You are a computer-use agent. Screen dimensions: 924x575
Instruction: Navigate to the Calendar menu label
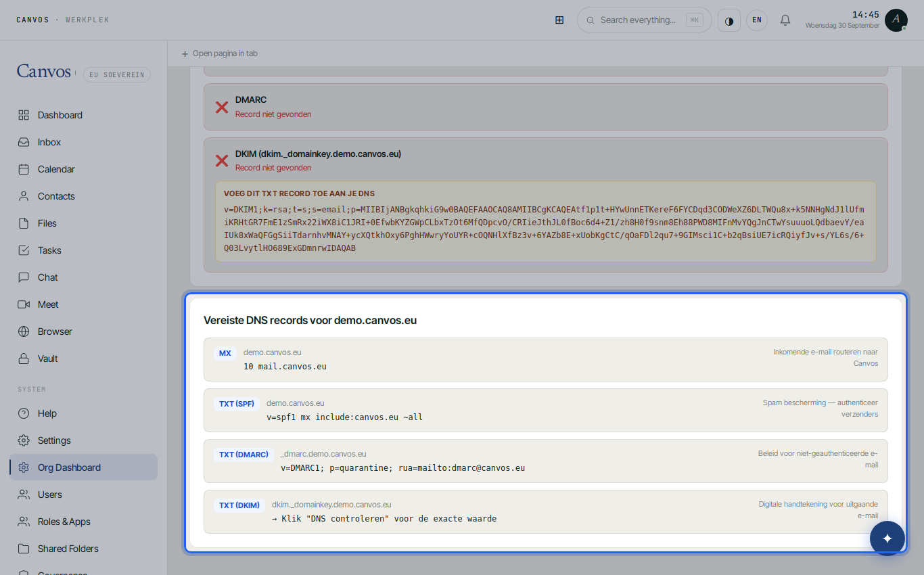tap(56, 169)
